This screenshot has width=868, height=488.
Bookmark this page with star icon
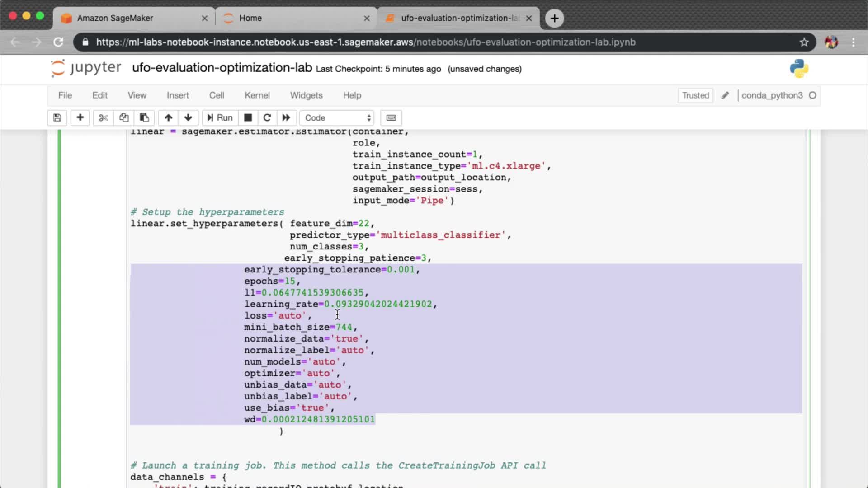coord(804,42)
